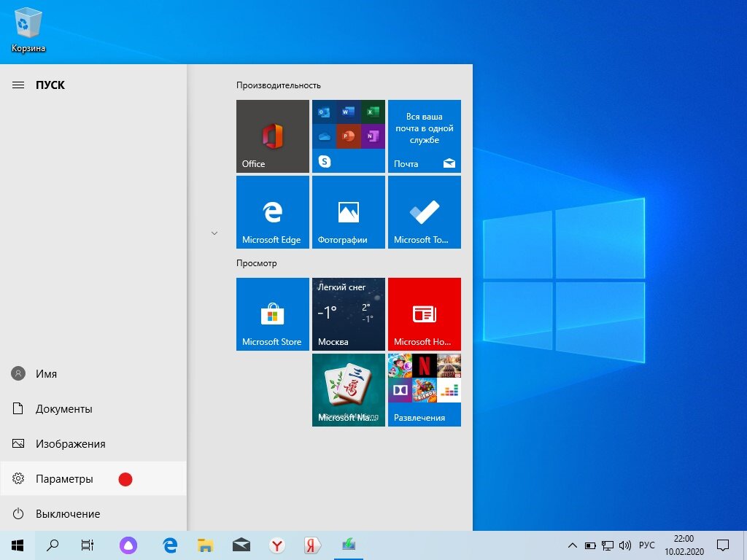
Task: Open the Фотографии tile
Action: (348, 212)
